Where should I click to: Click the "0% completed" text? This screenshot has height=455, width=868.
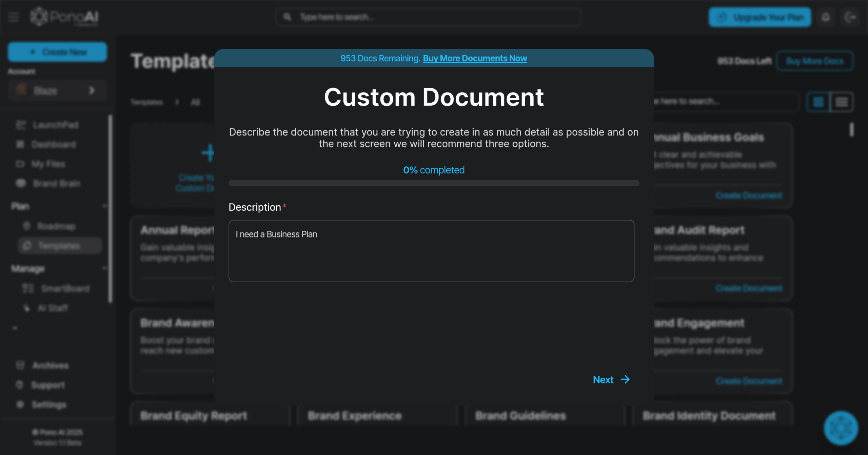click(x=434, y=170)
